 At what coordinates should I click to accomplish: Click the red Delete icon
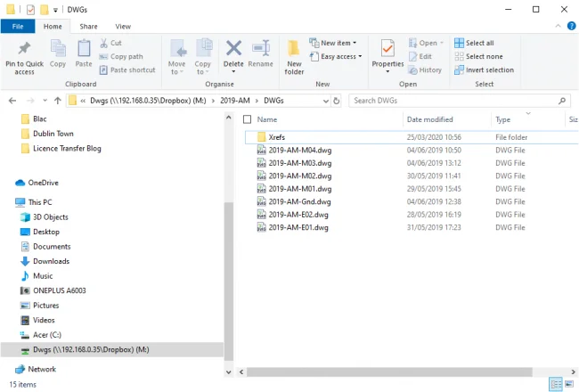(x=233, y=50)
